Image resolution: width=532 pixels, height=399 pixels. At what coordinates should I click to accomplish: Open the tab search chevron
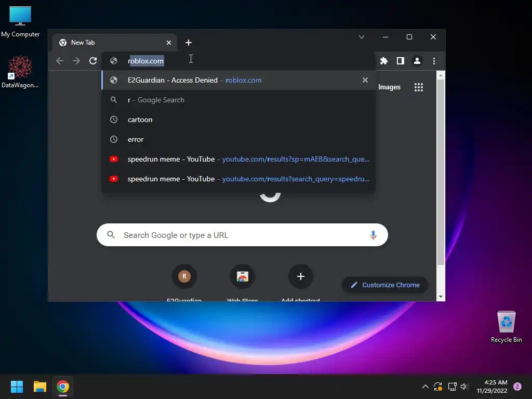362,37
